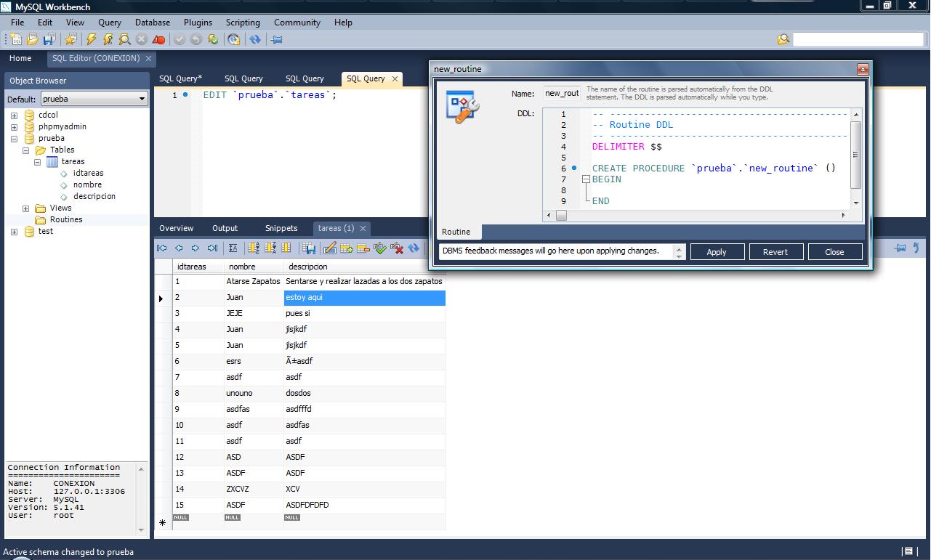This screenshot has height=560, width=931.
Task: Click the search icon beside search field
Action: [783, 39]
